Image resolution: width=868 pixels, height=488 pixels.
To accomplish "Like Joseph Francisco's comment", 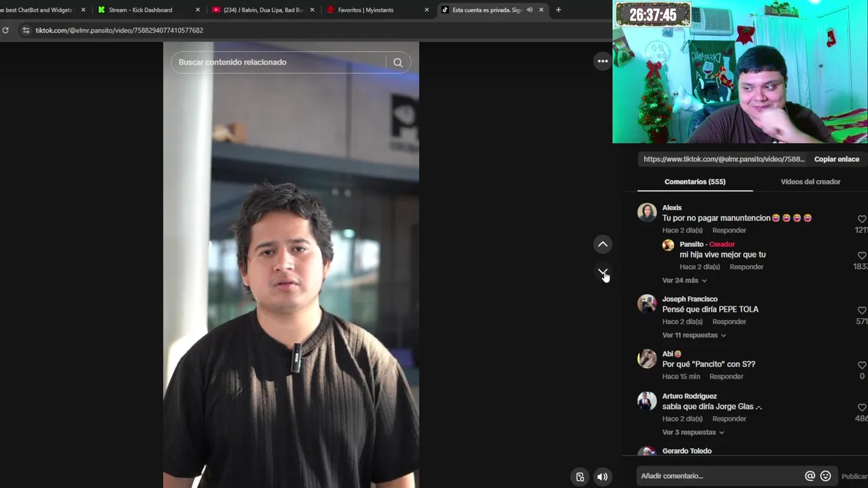I will 862,310.
